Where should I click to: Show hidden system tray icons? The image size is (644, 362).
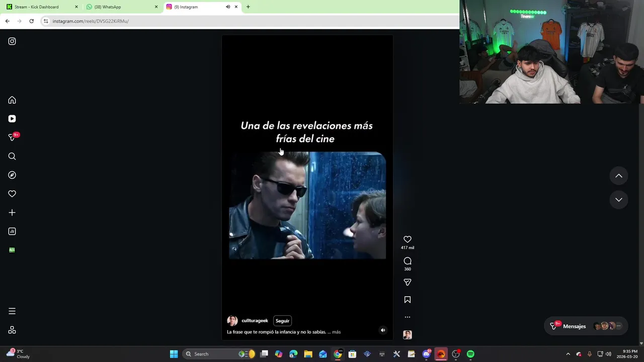pyautogui.click(x=568, y=354)
